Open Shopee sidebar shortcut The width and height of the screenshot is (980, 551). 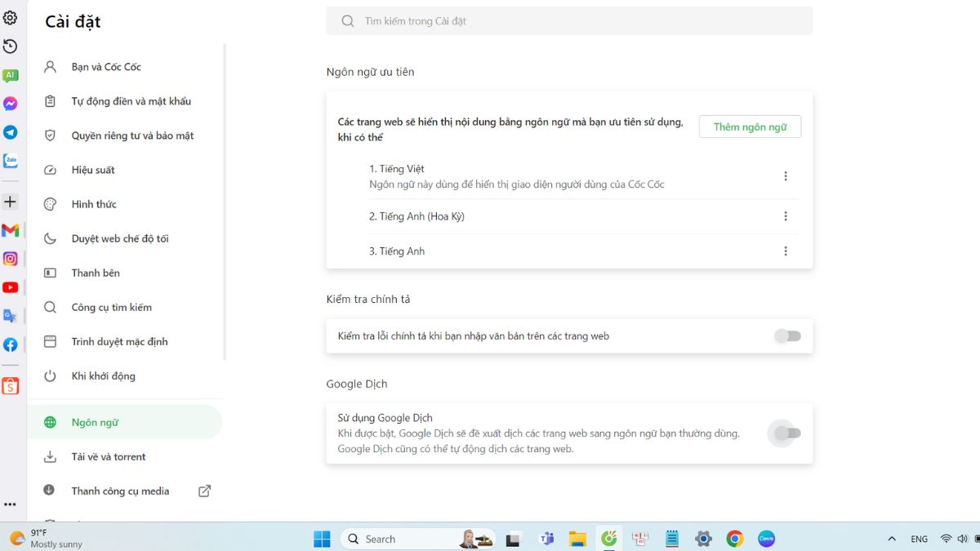tap(10, 386)
